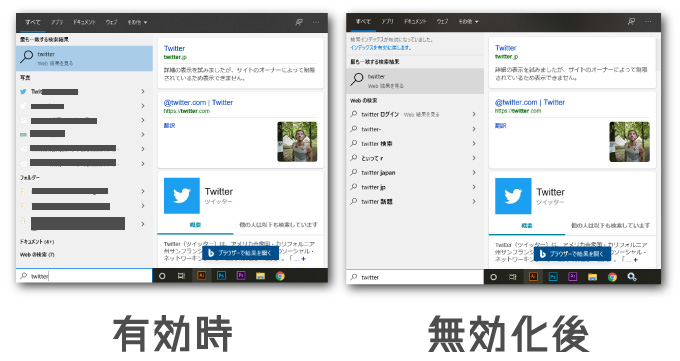Select the ウェブ tab in the 無効化後 panel

pyautogui.click(x=442, y=21)
